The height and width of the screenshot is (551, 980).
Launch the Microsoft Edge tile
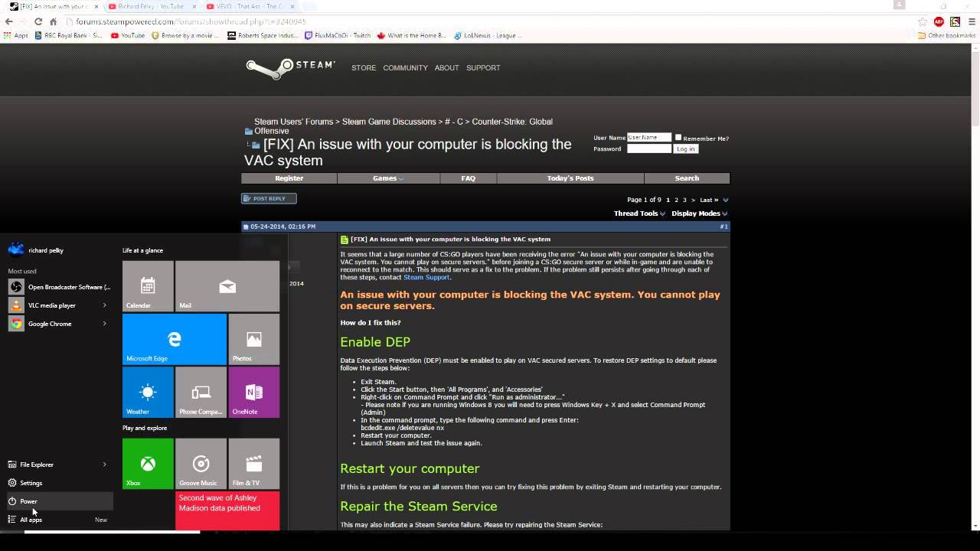coord(175,338)
